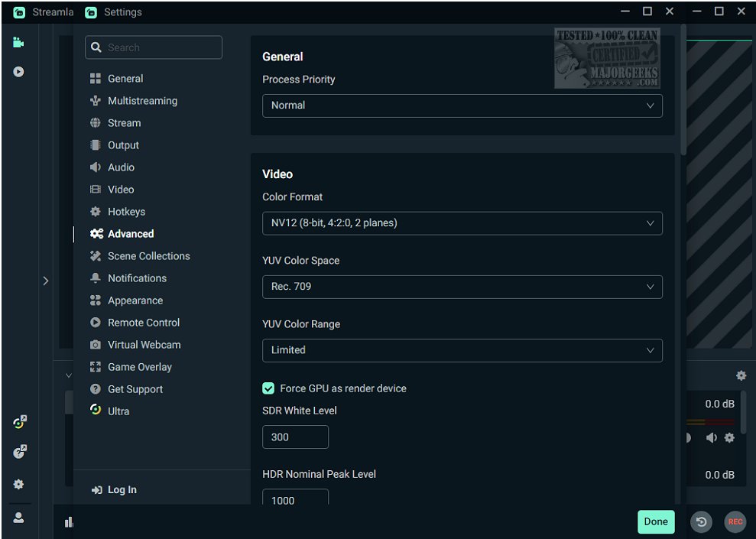Open the YUV Color Range dropdown

tap(462, 350)
